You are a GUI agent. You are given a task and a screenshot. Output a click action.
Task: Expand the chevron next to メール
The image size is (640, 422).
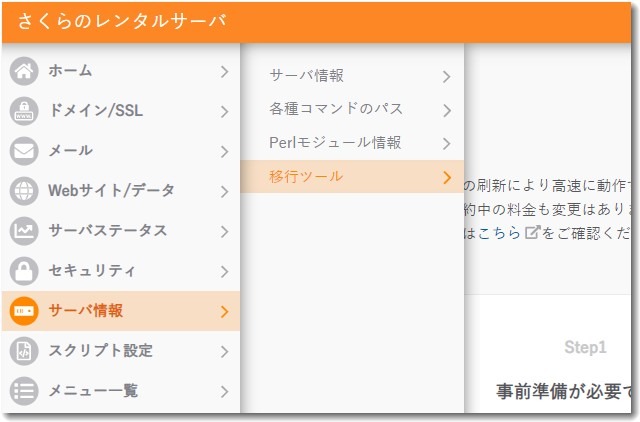224,151
